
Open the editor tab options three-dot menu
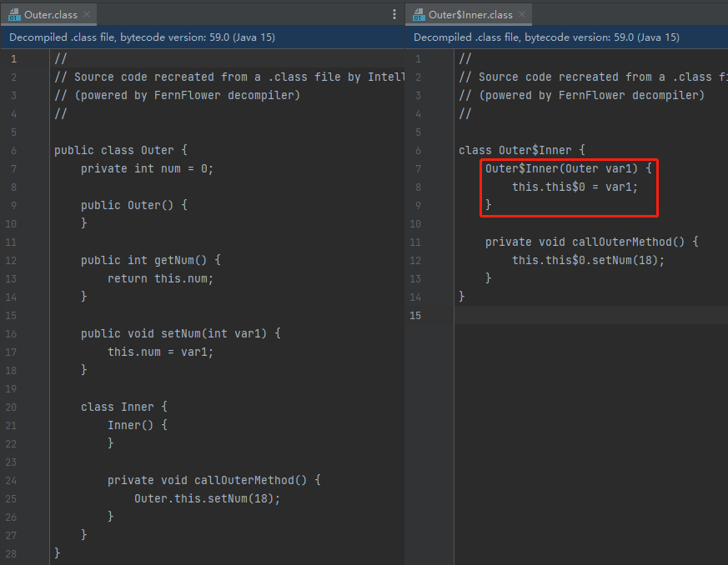[394, 14]
